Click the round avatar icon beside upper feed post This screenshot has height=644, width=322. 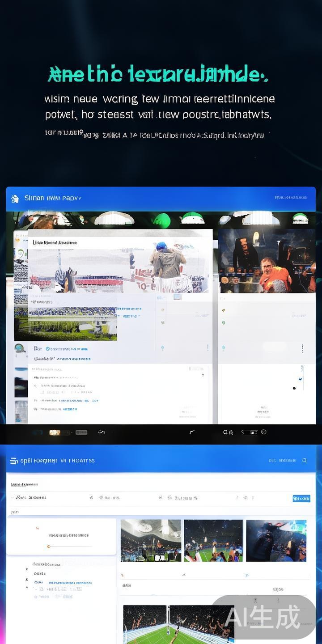[19, 349]
